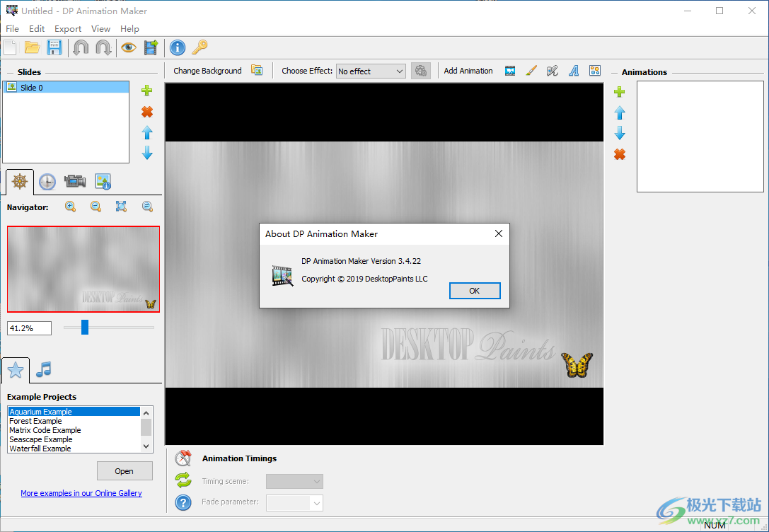Image resolution: width=769 pixels, height=532 pixels.
Task: Open the Edit menu
Action: point(37,28)
